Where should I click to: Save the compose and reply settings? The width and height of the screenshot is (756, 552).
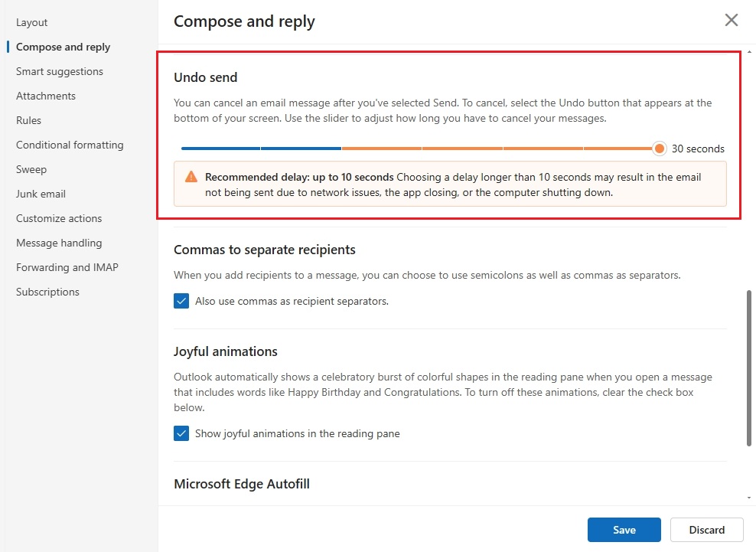624,529
